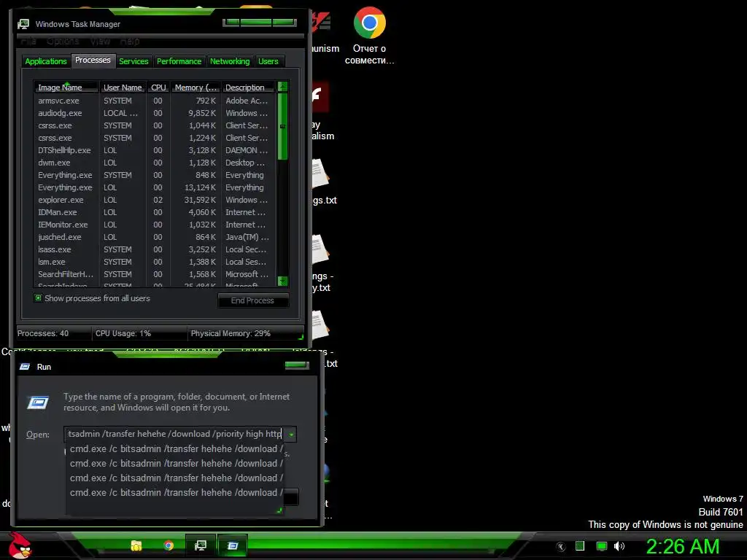Select Task Manager taskbar button
Image resolution: width=747 pixels, height=560 pixels.
click(x=200, y=545)
